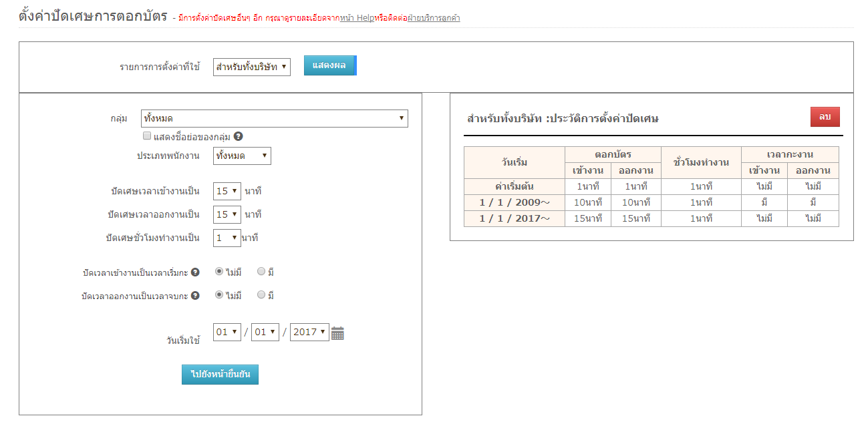
Task: Open the calendar date picker icon
Action: pos(337,333)
